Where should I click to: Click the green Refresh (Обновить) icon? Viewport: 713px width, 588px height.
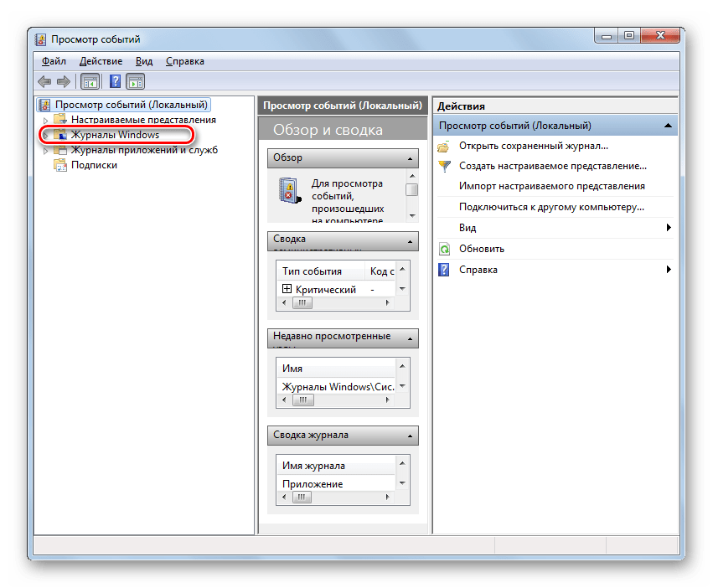click(x=444, y=249)
